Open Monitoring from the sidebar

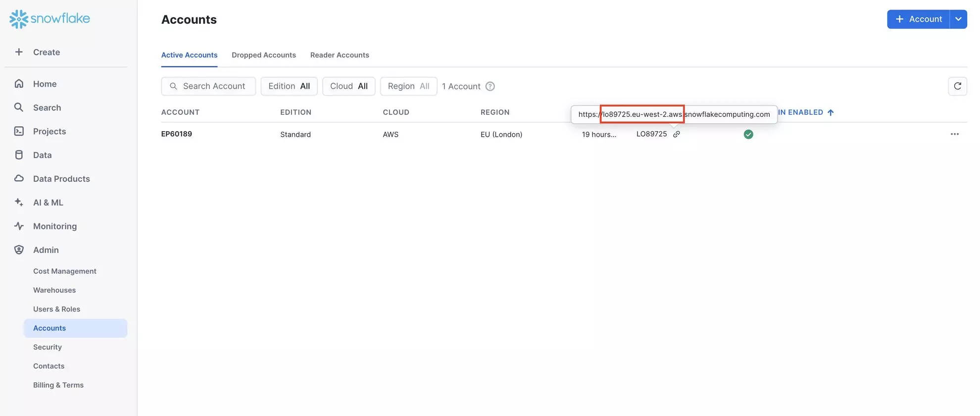(x=55, y=226)
